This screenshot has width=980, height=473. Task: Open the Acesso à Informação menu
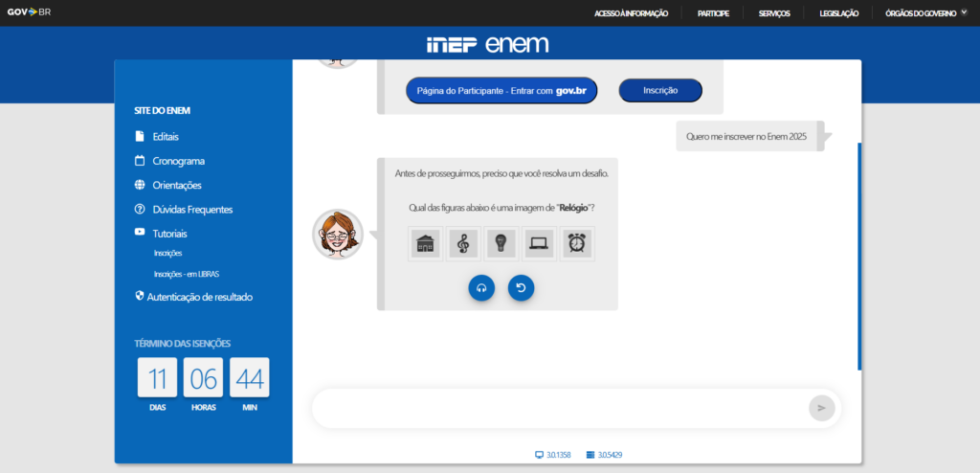(x=631, y=13)
